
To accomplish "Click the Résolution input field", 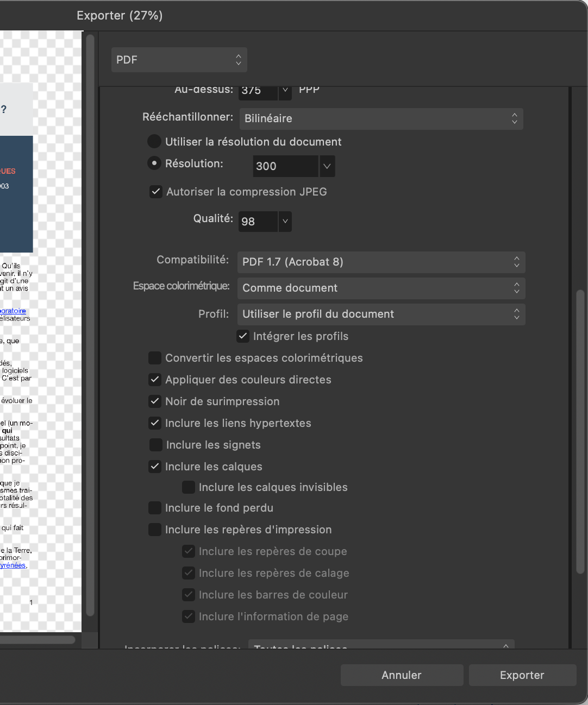I will [x=285, y=166].
